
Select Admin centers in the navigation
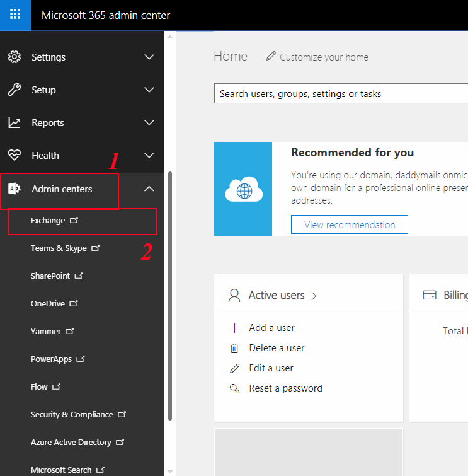(62, 189)
